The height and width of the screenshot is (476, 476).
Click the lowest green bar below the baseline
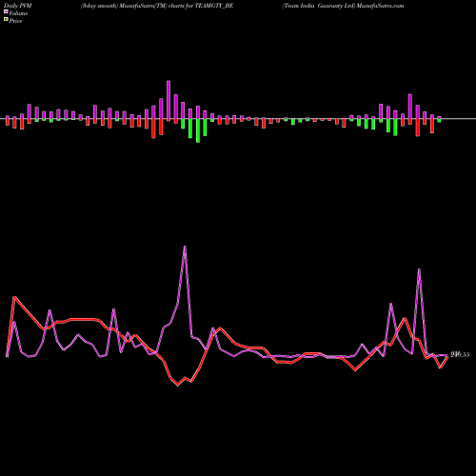pos(198,130)
